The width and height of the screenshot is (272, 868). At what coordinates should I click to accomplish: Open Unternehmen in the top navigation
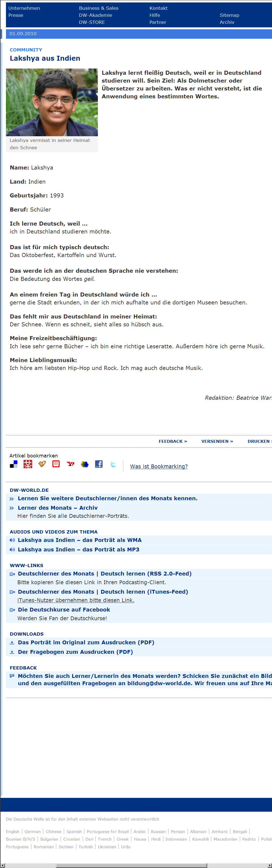click(x=24, y=8)
